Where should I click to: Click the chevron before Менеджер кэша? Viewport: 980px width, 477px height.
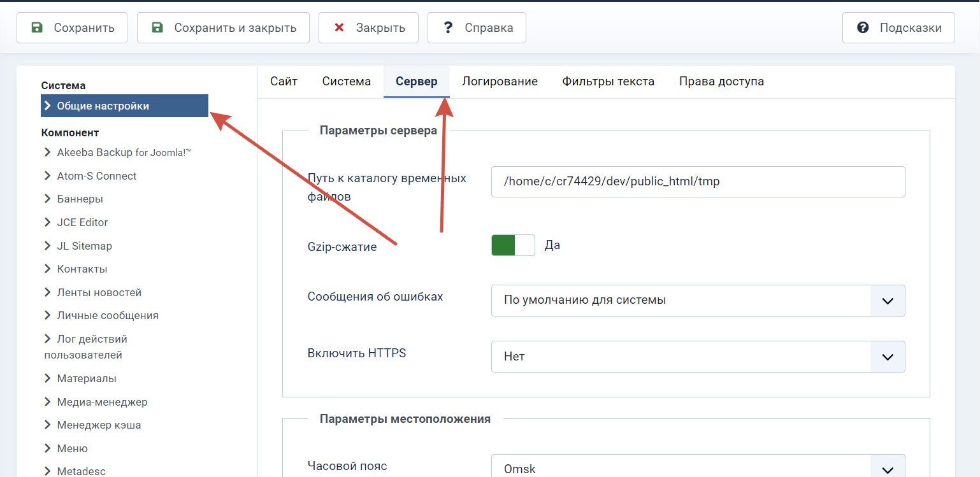point(48,425)
